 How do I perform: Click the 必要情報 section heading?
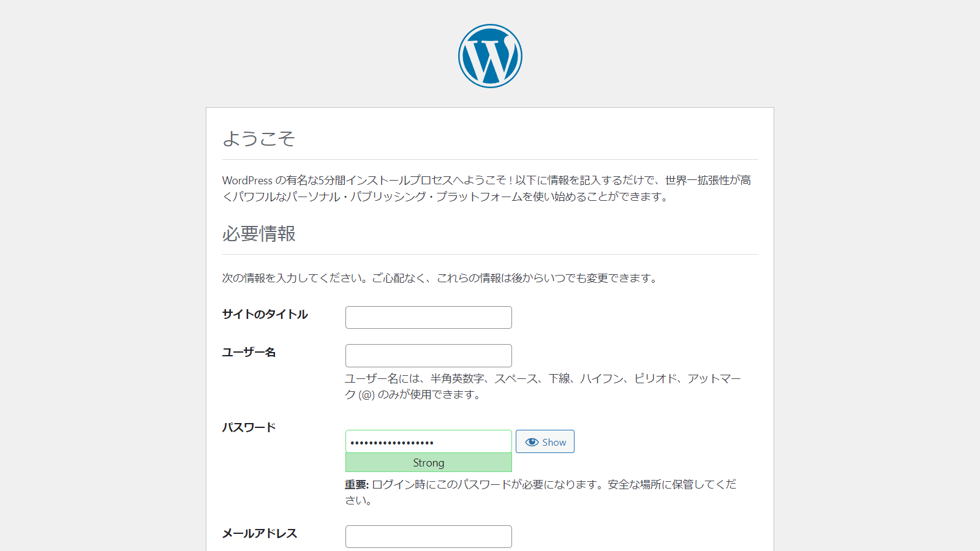[258, 233]
